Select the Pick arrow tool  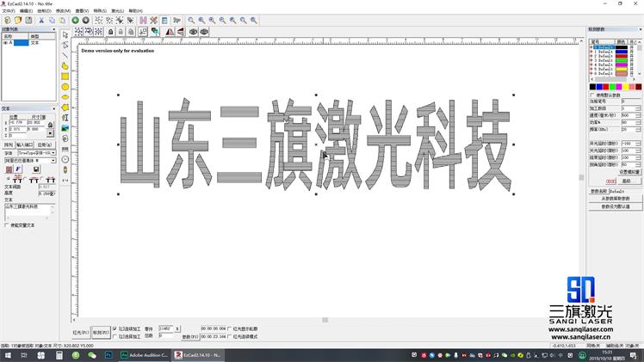pyautogui.click(x=65, y=35)
